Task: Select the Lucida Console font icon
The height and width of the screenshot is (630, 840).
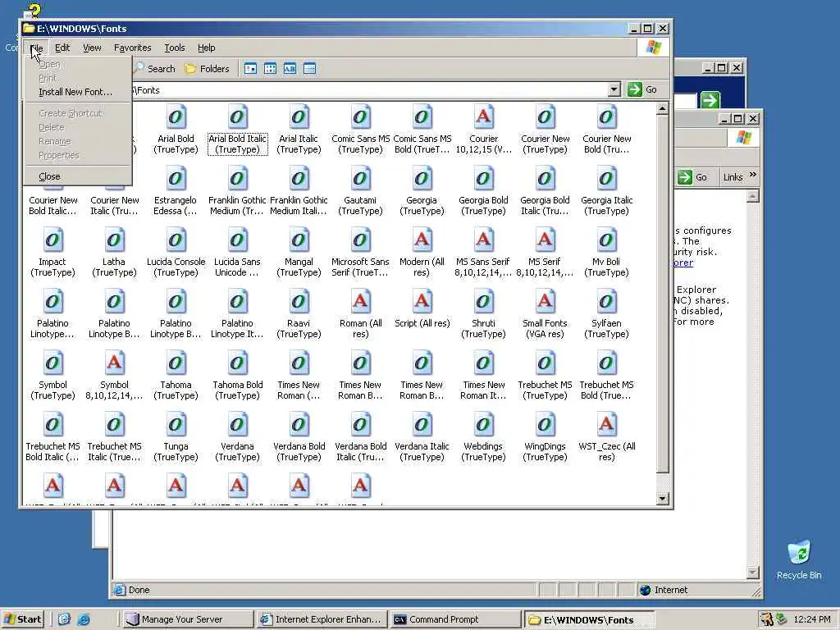Action: click(x=176, y=240)
